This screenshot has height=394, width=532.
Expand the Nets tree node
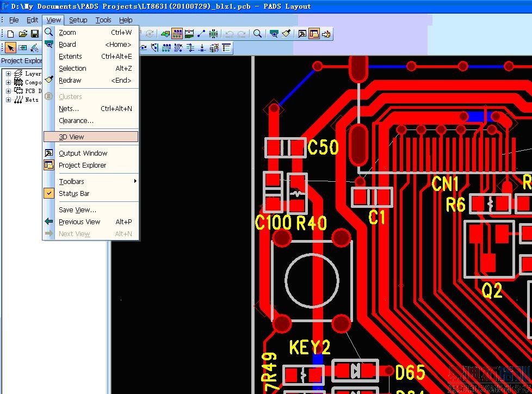pyautogui.click(x=8, y=100)
